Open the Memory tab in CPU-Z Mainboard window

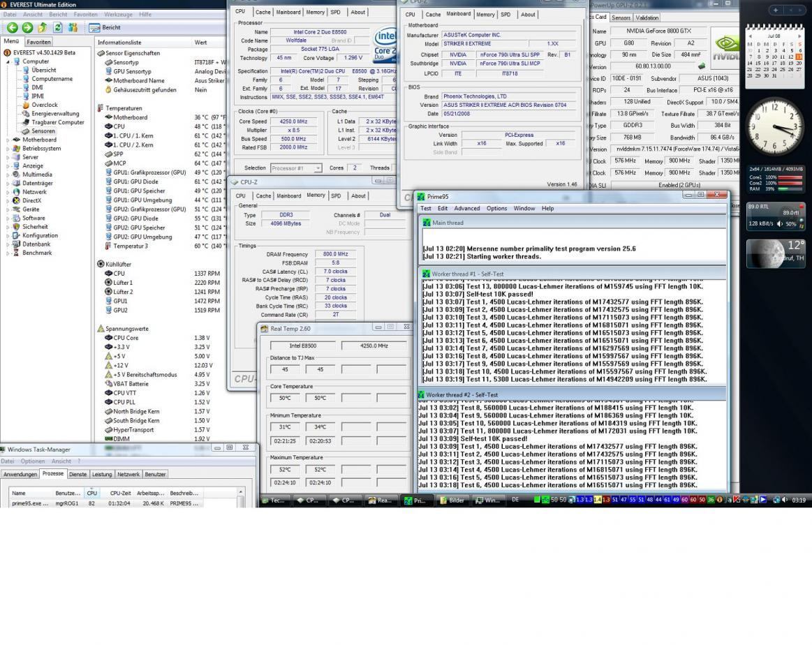[485, 15]
